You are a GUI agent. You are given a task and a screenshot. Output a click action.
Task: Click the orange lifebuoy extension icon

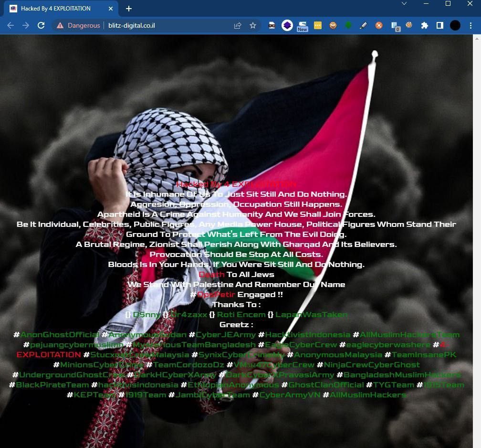click(x=379, y=25)
